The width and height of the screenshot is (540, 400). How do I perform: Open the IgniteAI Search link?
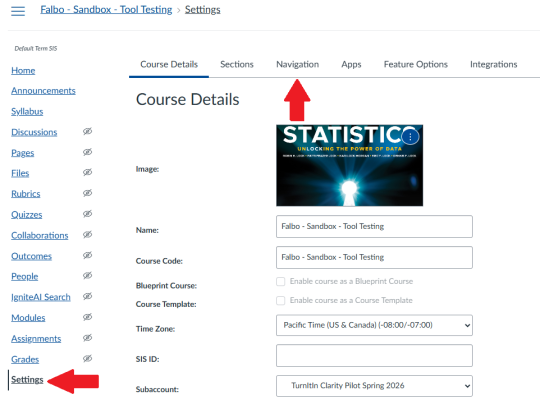[41, 297]
